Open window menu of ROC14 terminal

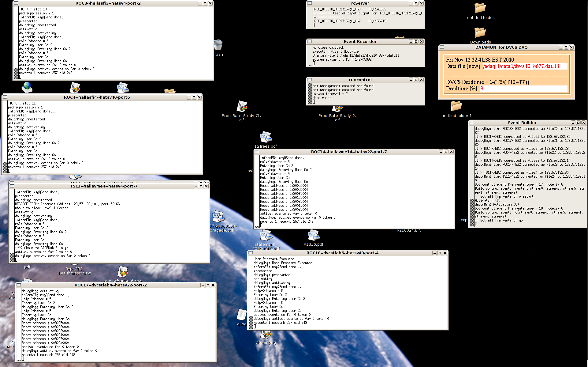[257, 152]
